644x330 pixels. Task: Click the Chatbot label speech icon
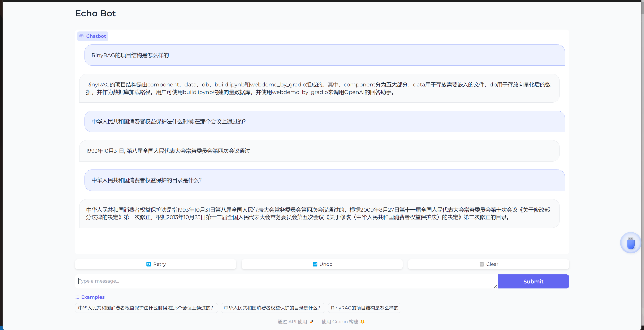pos(82,36)
